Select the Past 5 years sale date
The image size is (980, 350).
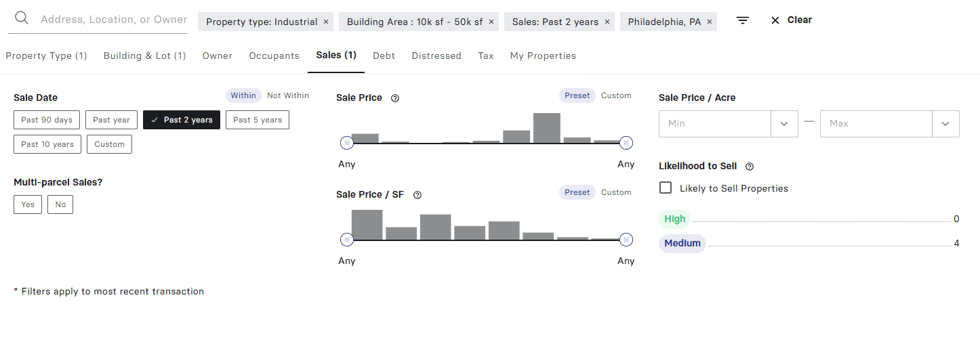(x=257, y=120)
